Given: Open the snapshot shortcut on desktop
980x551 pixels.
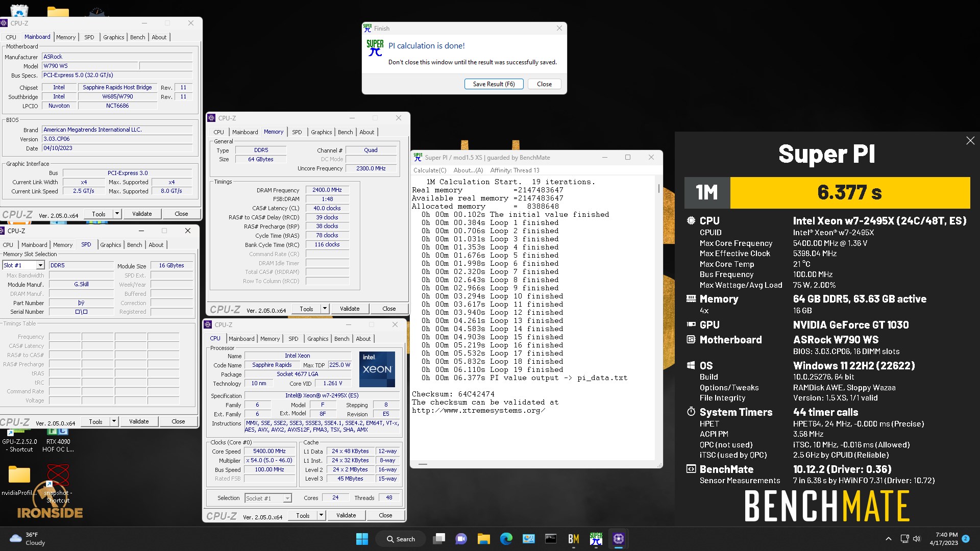Looking at the screenshot, I should (58, 483).
